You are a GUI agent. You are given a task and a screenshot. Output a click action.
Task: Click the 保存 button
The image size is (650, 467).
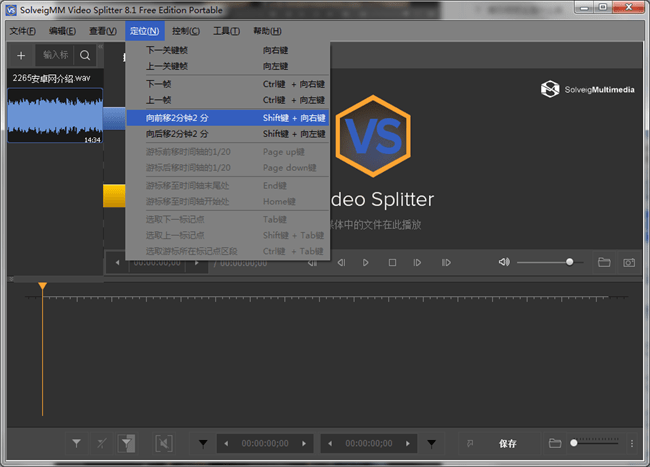pos(508,442)
